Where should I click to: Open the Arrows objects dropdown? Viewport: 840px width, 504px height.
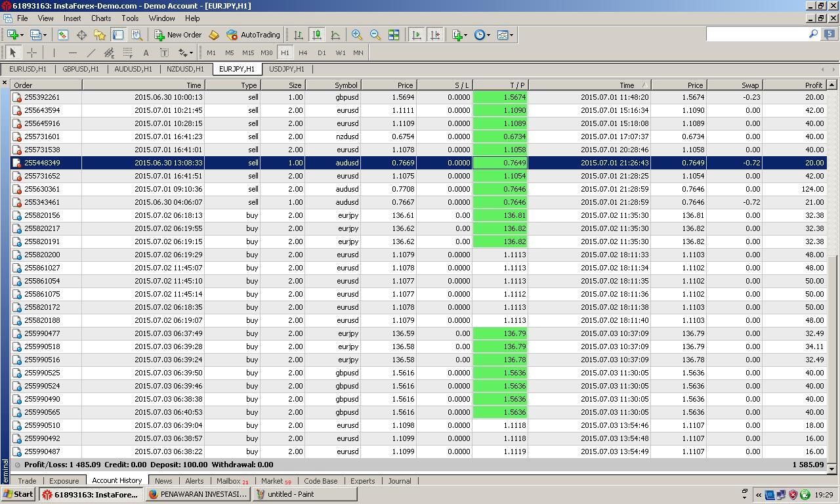pos(186,52)
